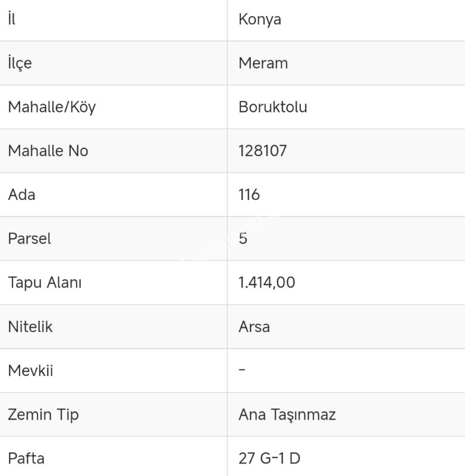Viewport: 465px width, 476px height.
Task: Click the Mevkii dash value
Action: (x=242, y=369)
